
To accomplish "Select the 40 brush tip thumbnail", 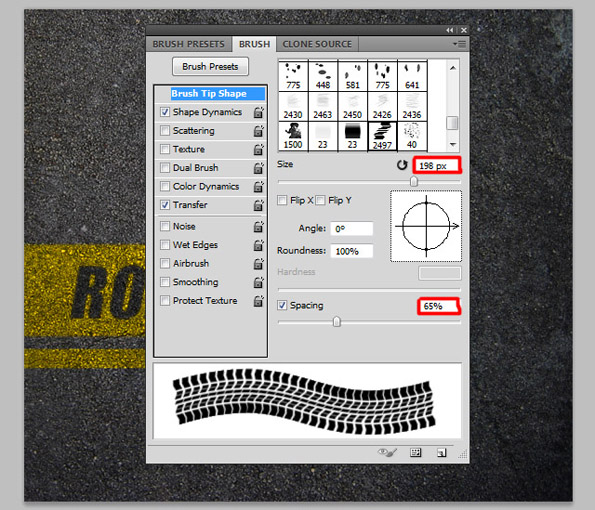I will (x=412, y=136).
